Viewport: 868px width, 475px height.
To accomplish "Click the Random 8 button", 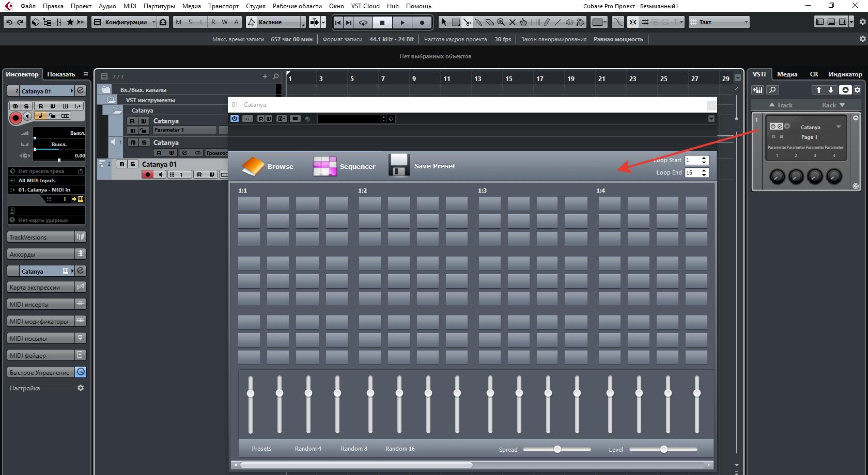I will [x=354, y=449].
